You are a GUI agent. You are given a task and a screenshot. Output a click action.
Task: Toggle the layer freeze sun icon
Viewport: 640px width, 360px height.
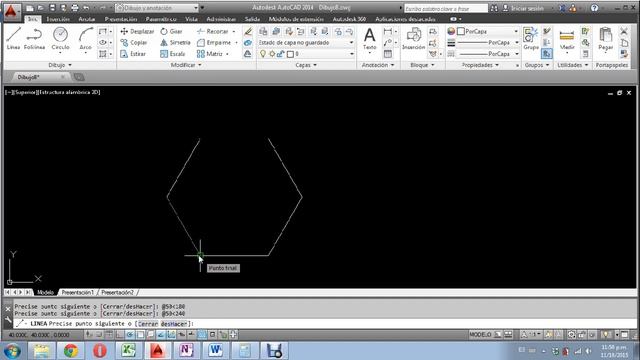coord(272,54)
